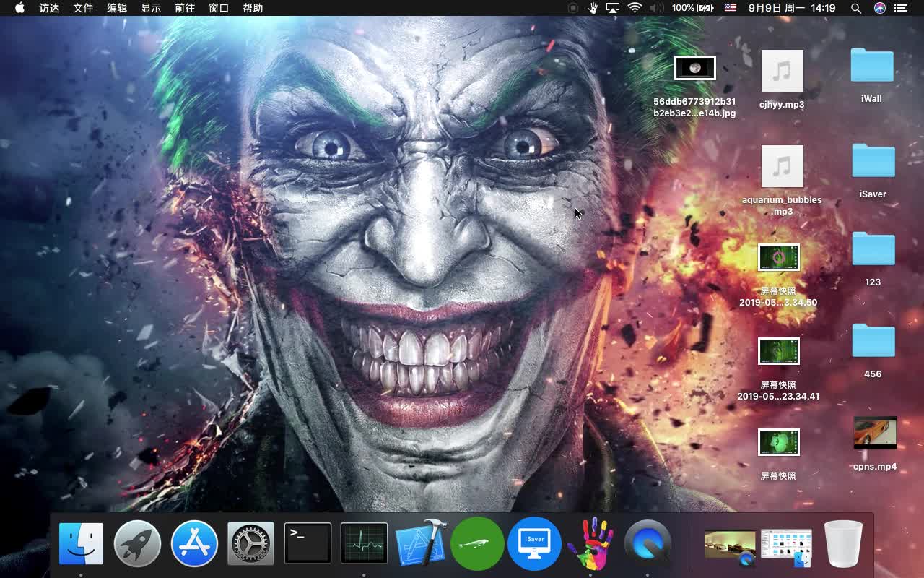Open the colorful hand app in Dock
Image resolution: width=924 pixels, height=578 pixels.
tap(590, 543)
